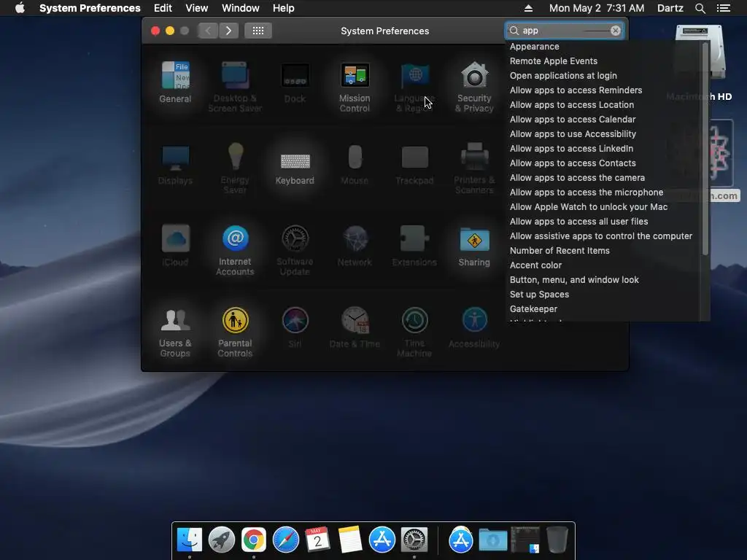
Task: Select Allow apps to use Accessibility
Action: click(x=573, y=134)
